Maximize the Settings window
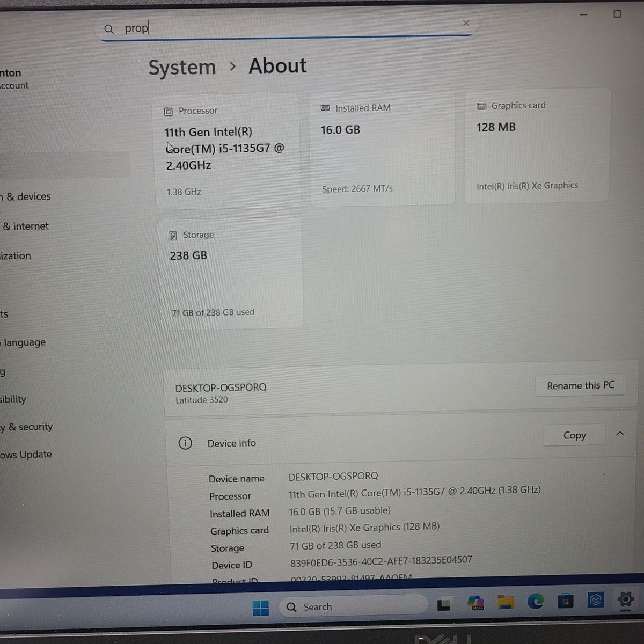Viewport: 644px width, 644px height. tap(617, 14)
